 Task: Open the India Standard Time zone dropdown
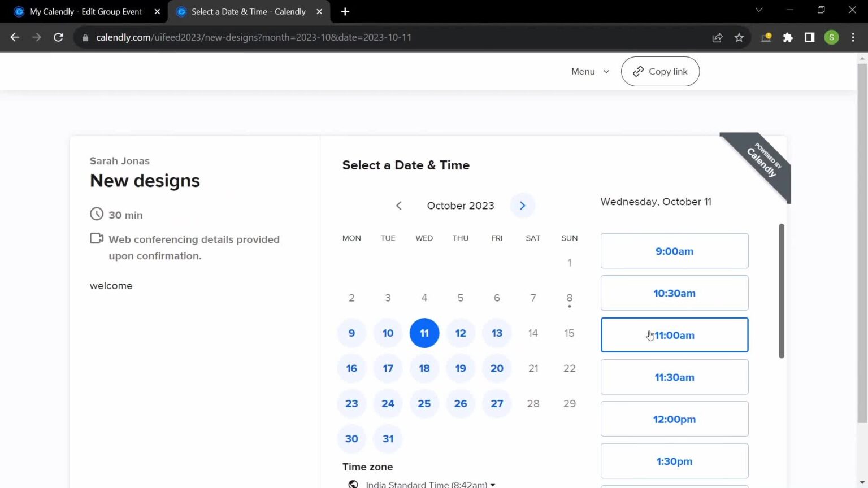pos(428,484)
